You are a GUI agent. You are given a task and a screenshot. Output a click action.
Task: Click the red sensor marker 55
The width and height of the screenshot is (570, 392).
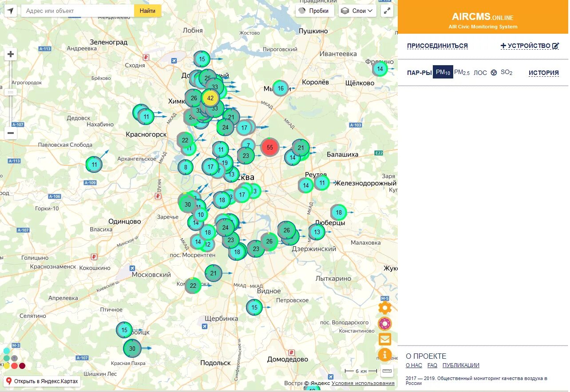[270, 147]
